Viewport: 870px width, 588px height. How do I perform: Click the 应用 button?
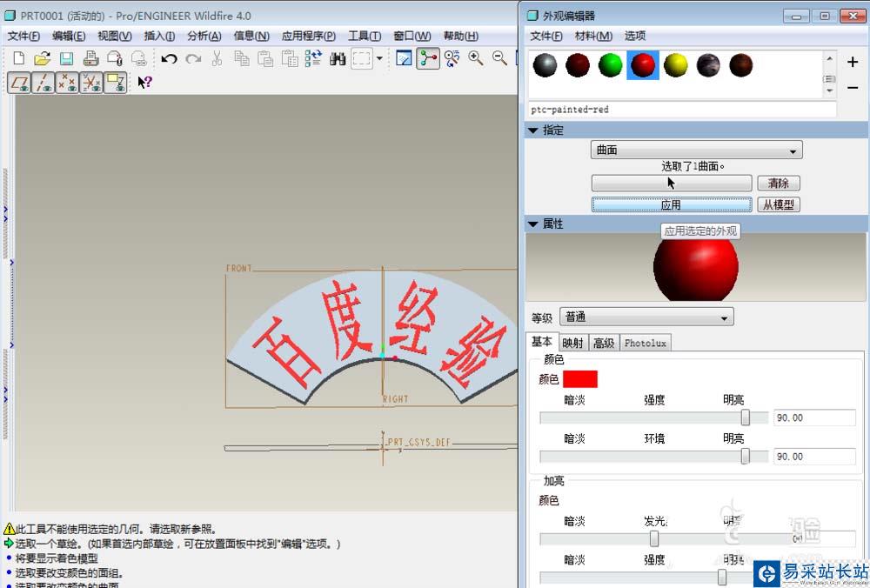coord(671,204)
